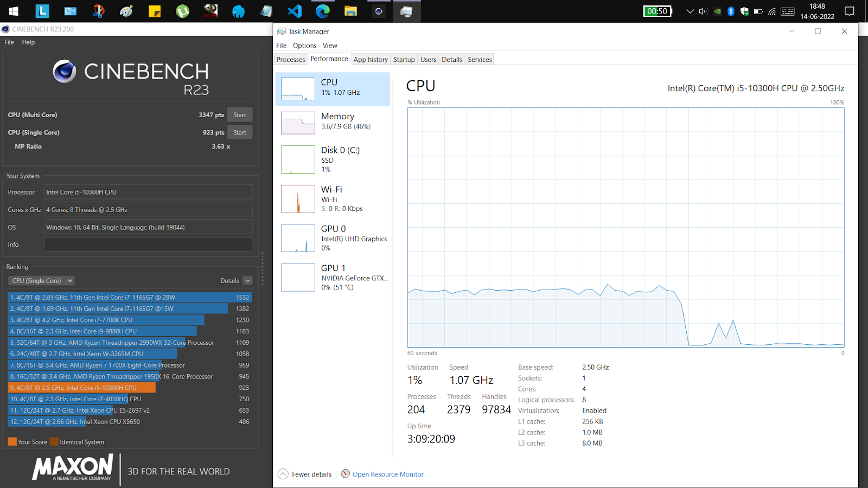Switch to the Task Manager taskbar icon
The width and height of the screenshot is (868, 488).
(406, 11)
